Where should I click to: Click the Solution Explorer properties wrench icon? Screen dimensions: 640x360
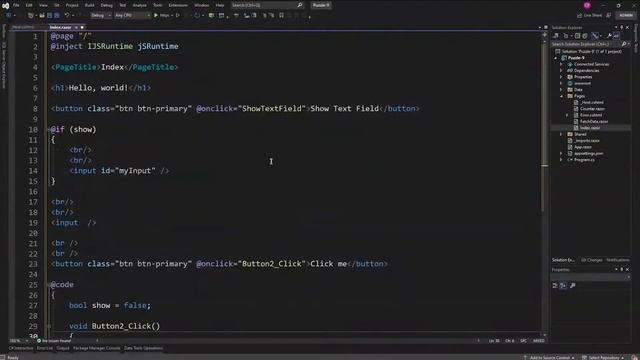609,36
